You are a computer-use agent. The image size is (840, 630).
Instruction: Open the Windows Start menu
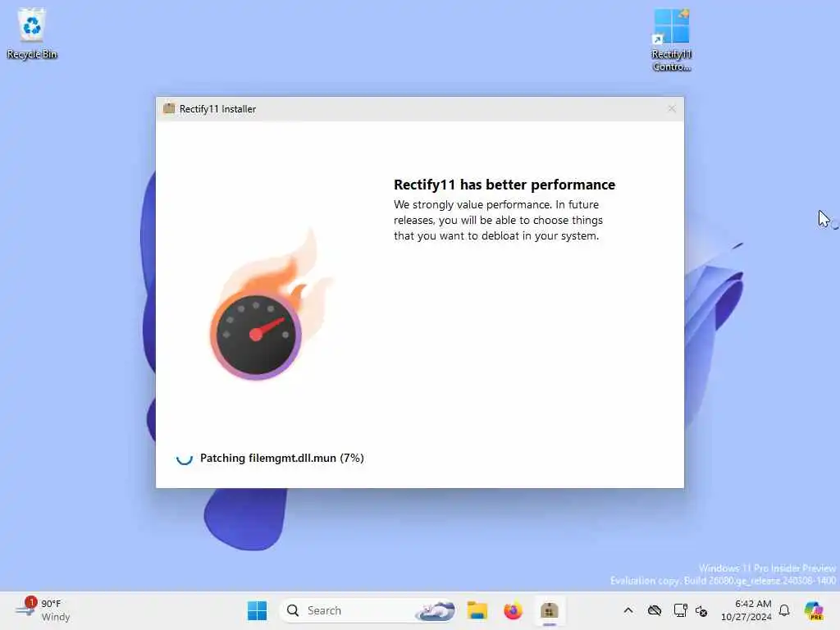[257, 610]
